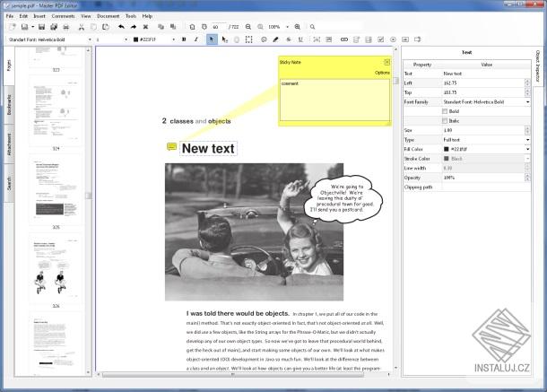This screenshot has height=392, width=547.
Task: Open the Help menu
Action: point(147,16)
